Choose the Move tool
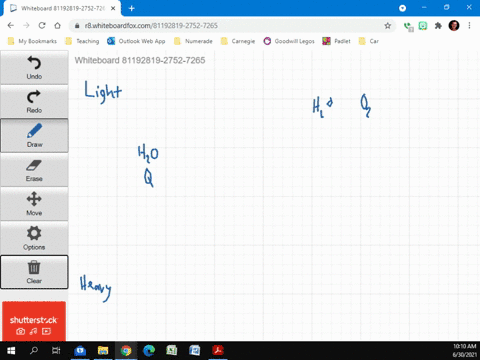This screenshot has height=360, width=480. (34, 204)
